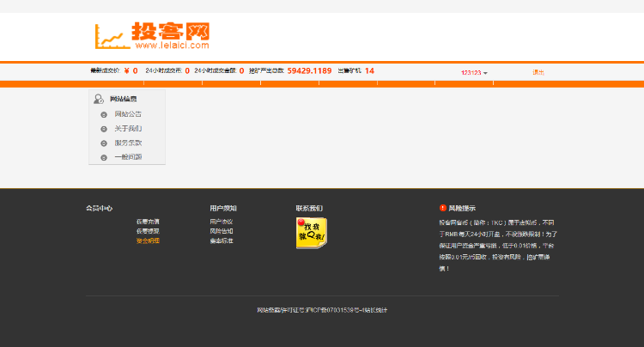Image resolution: width=644 pixels, height=347 pixels.
Task: Click the 会员中心 footer heading
Action: coord(99,208)
